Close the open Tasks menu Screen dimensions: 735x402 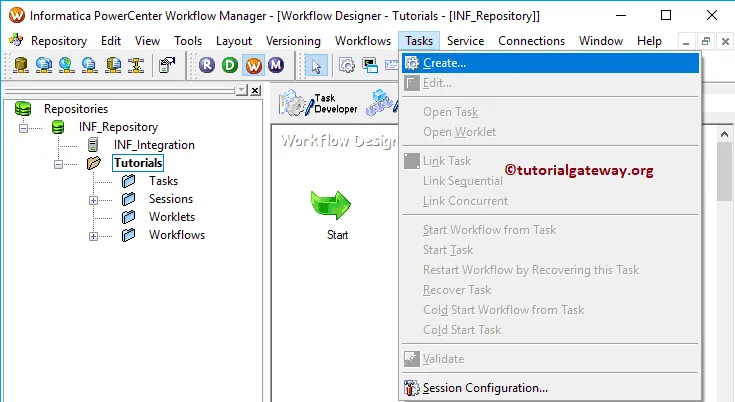[419, 41]
